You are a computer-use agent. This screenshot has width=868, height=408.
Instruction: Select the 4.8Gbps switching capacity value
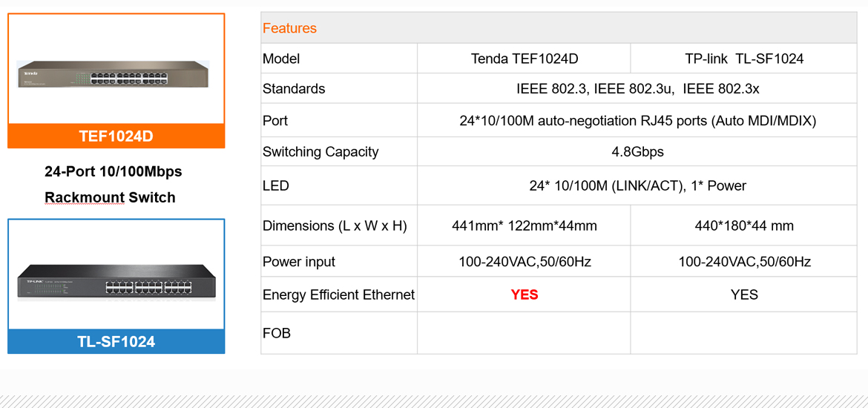[637, 152]
